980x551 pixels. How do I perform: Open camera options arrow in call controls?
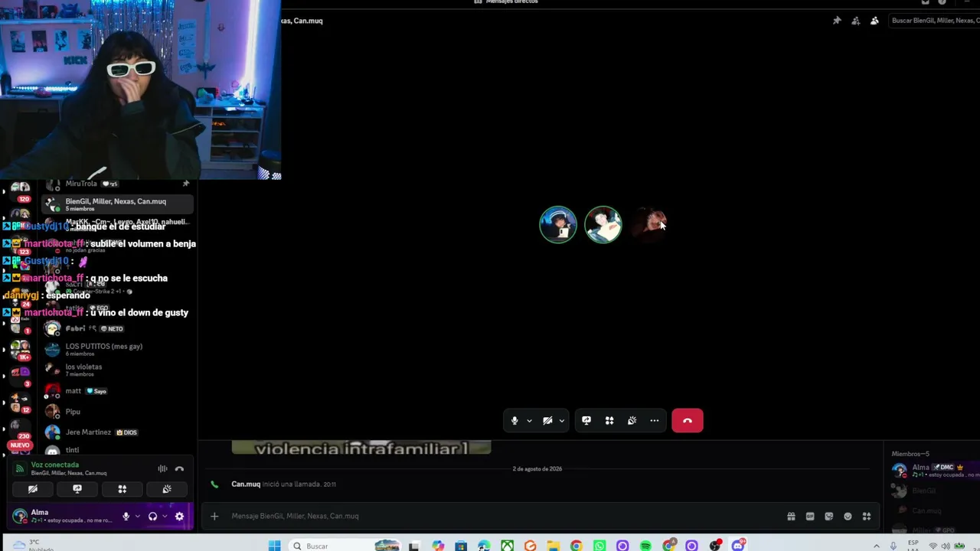pos(562,421)
